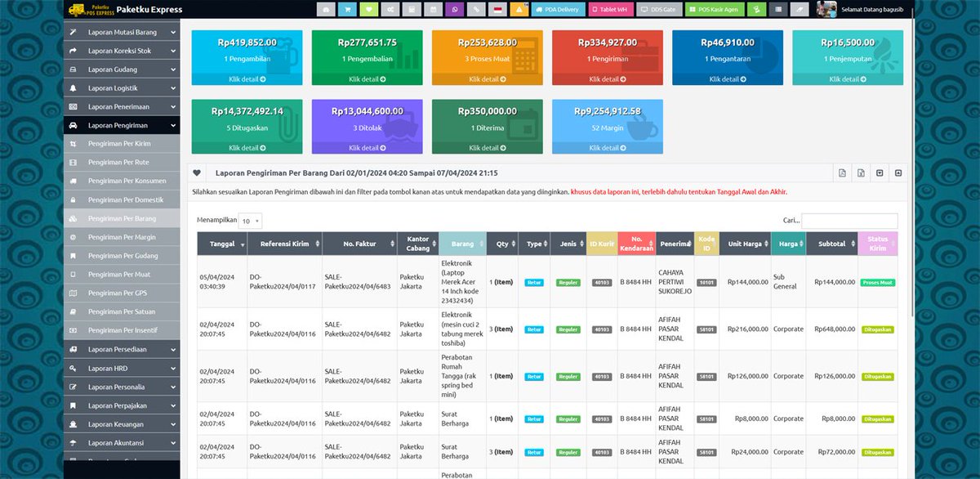The image size is (980, 479).
Task: Export report using the Excel icon
Action: (860, 172)
